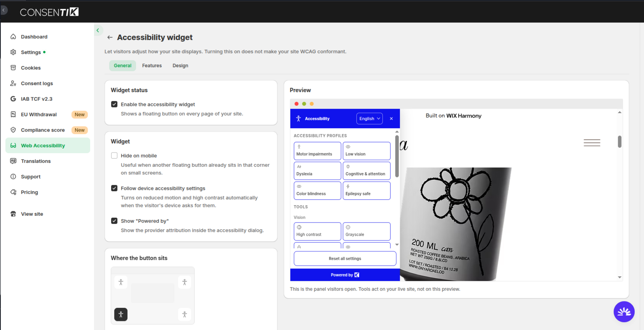
Task: Switch to the Design tab
Action: [x=180, y=66]
